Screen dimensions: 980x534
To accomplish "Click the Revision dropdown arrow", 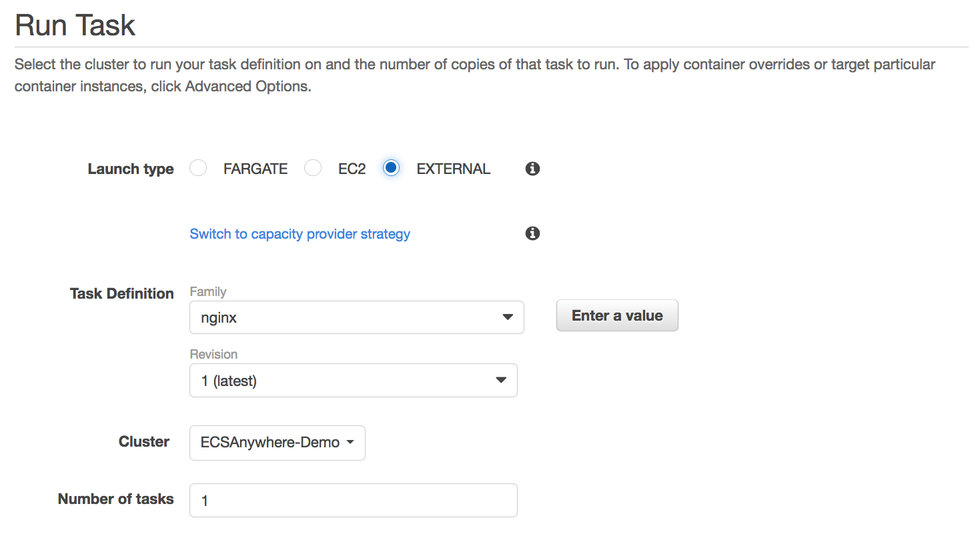I will 501,380.
